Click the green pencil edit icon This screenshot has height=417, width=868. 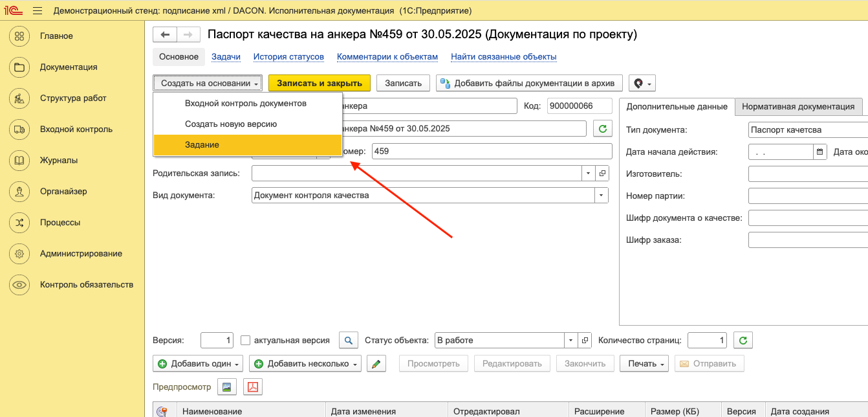[376, 364]
